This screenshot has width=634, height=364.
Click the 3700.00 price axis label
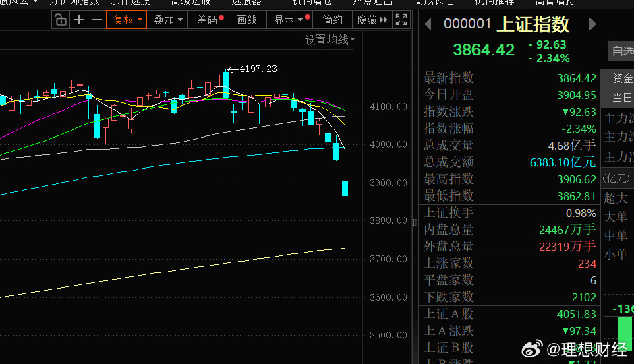[388, 259]
